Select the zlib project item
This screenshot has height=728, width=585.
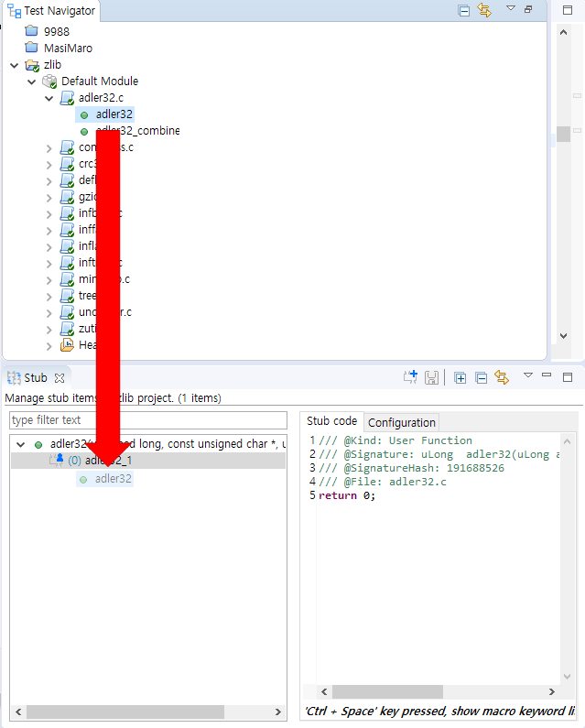tap(52, 64)
